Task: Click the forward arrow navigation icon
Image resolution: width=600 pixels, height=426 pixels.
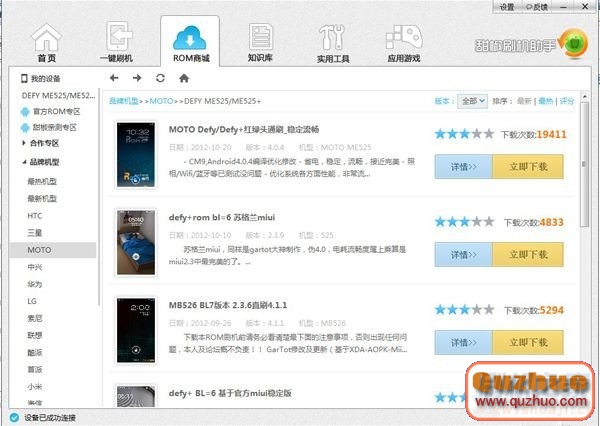Action: (x=137, y=78)
